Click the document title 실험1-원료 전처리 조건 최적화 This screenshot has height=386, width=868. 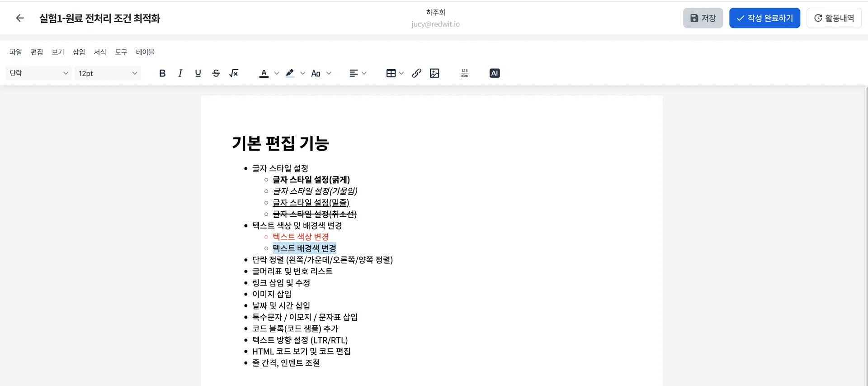(99, 18)
